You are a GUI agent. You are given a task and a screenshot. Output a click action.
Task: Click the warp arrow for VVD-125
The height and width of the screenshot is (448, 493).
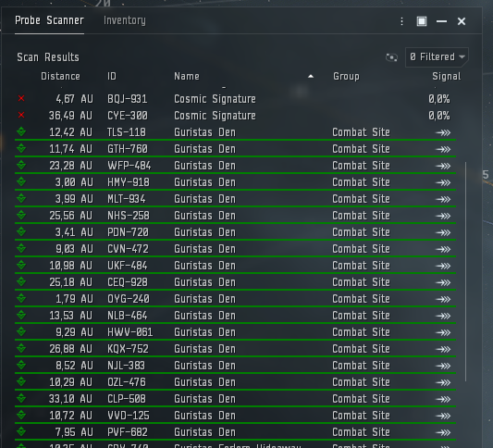443,416
